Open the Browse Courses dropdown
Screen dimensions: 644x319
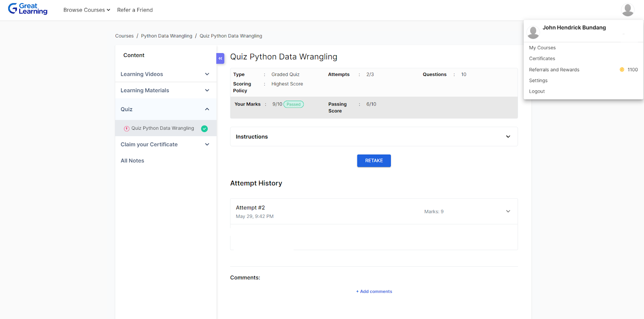(87, 10)
